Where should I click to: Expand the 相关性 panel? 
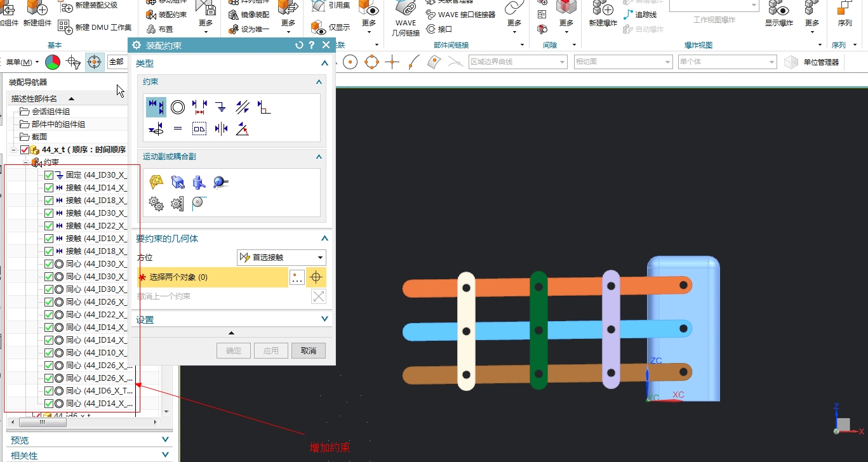[165, 455]
